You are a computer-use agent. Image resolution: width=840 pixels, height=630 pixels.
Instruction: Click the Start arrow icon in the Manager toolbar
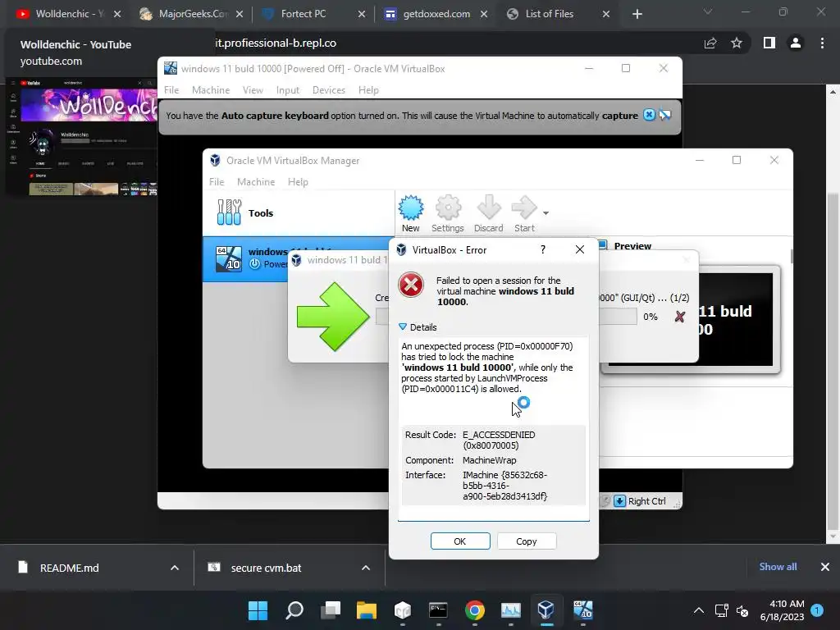524,214
